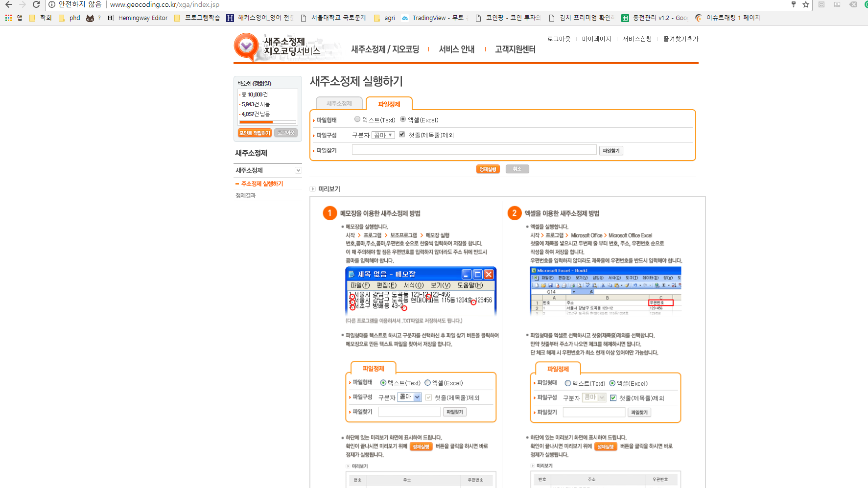Open the 학회 bookmark folder

[40, 18]
